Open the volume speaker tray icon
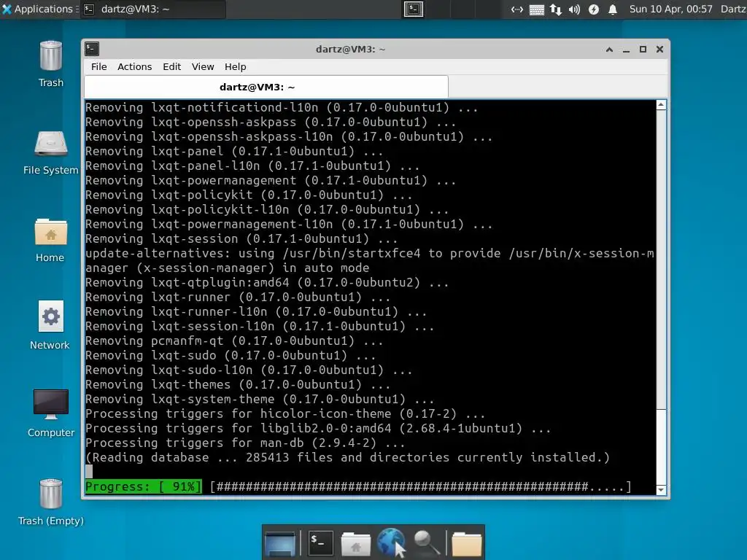The width and height of the screenshot is (747, 560). [x=575, y=9]
